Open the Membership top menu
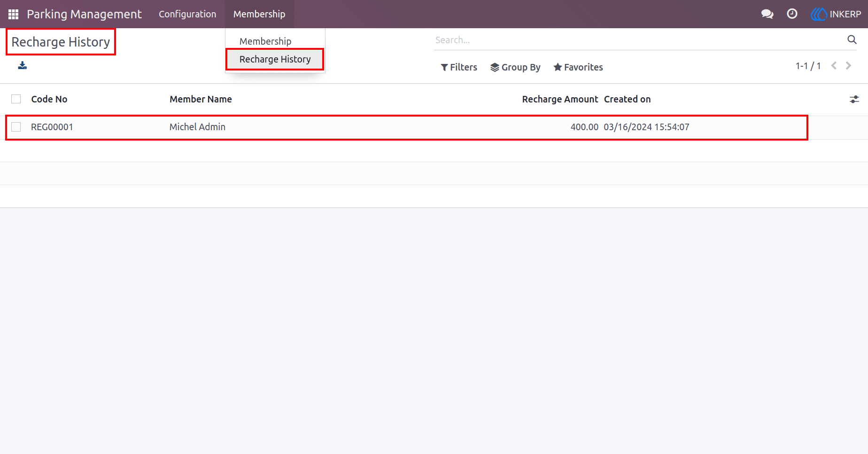The width and height of the screenshot is (868, 454). [259, 14]
